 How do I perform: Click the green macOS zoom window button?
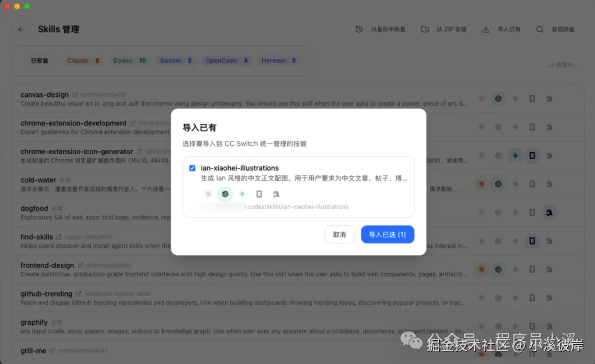pyautogui.click(x=27, y=6)
